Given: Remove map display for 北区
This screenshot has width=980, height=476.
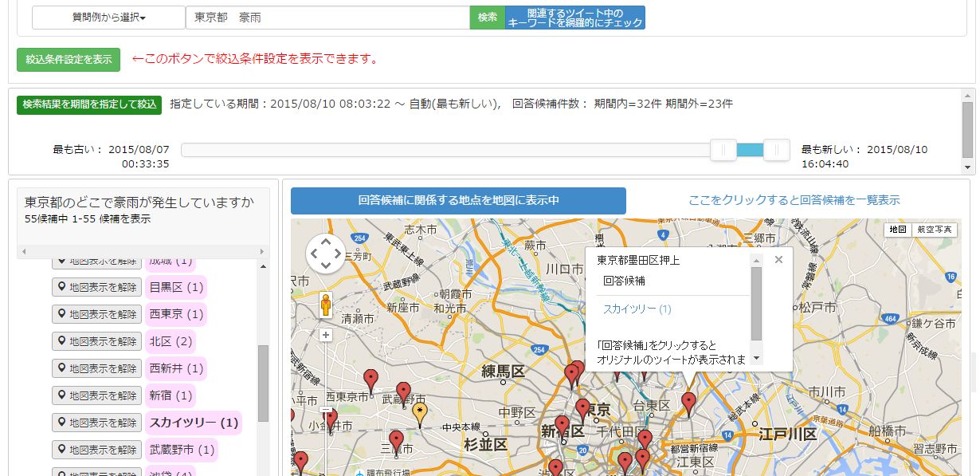Looking at the screenshot, I should [x=97, y=341].
